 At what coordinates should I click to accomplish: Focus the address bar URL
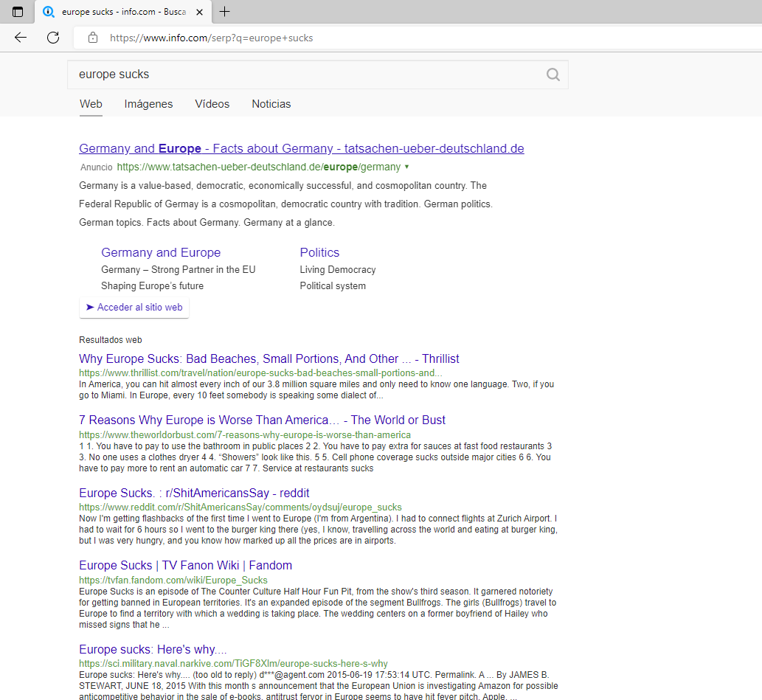tap(212, 38)
